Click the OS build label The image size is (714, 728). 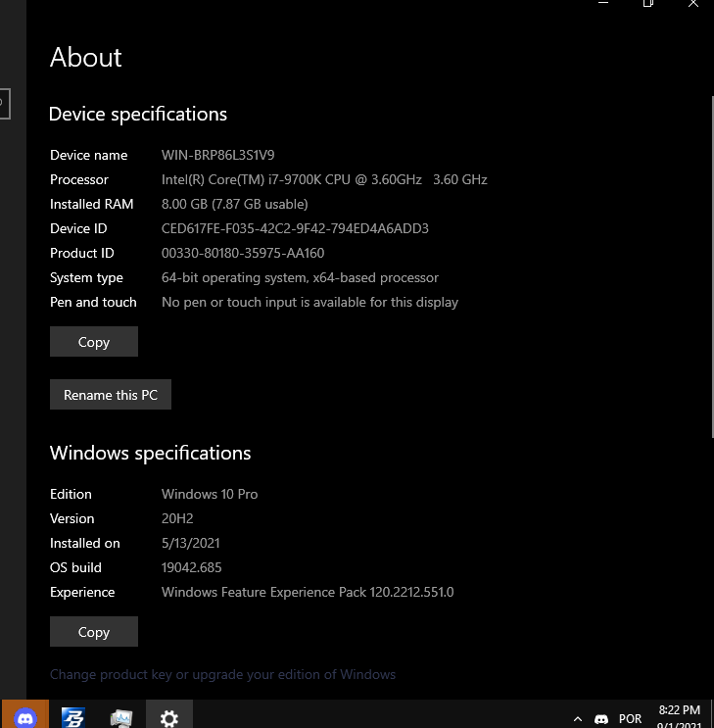(x=75, y=567)
